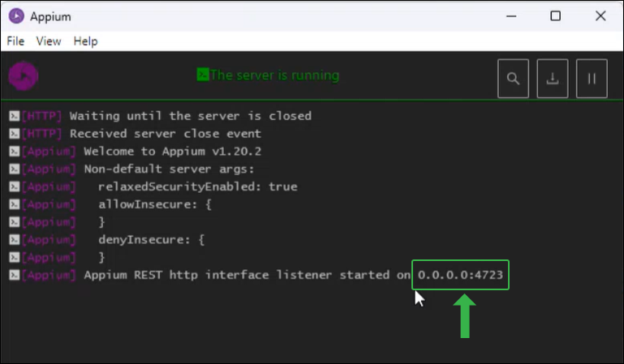The image size is (624, 364).
Task: Open the log search magnifier button
Action: (513, 79)
